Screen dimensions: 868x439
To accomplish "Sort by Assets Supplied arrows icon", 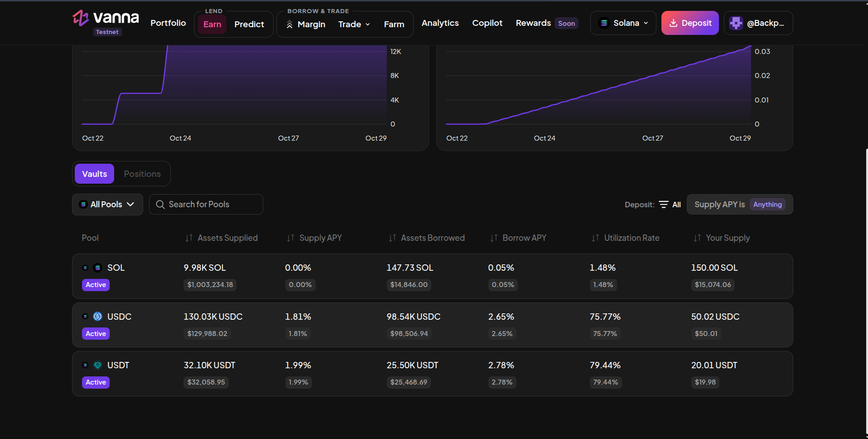I will (189, 238).
